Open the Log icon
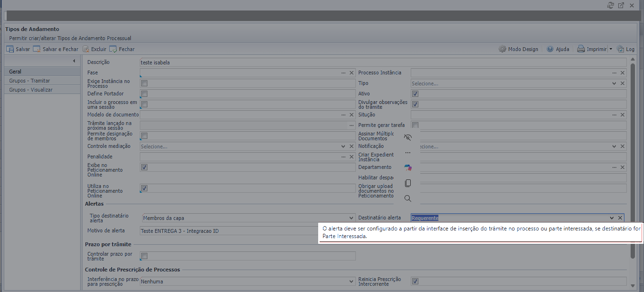The image size is (644, 292). pyautogui.click(x=621, y=49)
